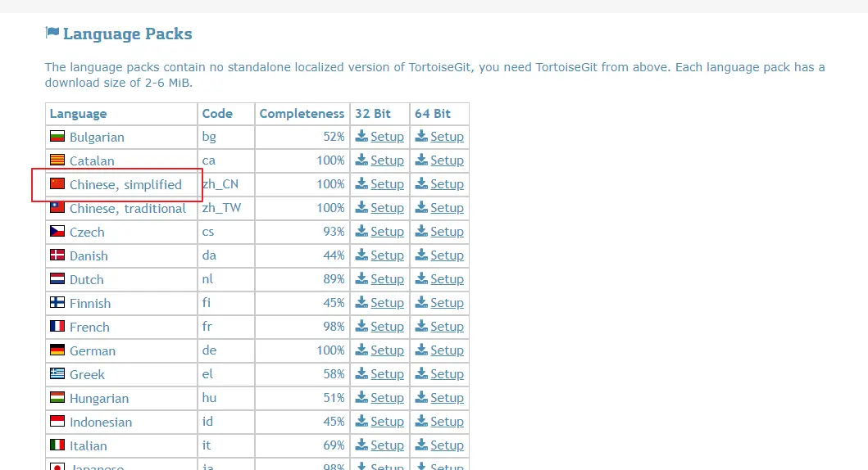
Task: Click the Completeness column header
Action: click(x=302, y=113)
